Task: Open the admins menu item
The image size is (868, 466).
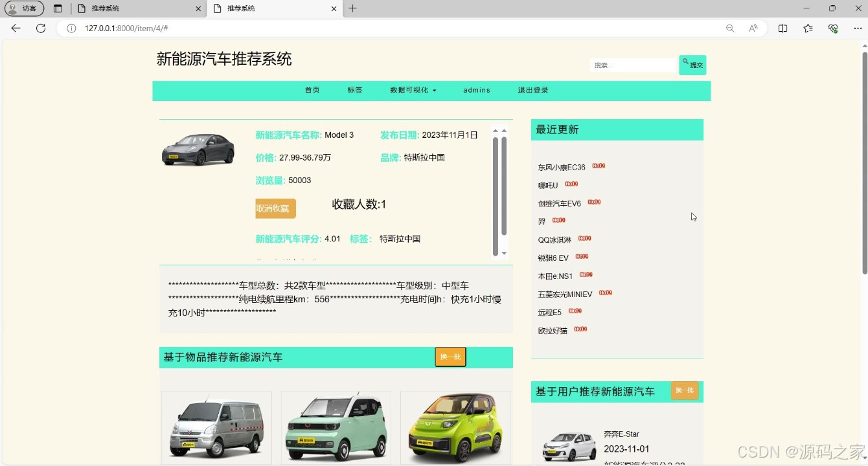Action: click(477, 90)
